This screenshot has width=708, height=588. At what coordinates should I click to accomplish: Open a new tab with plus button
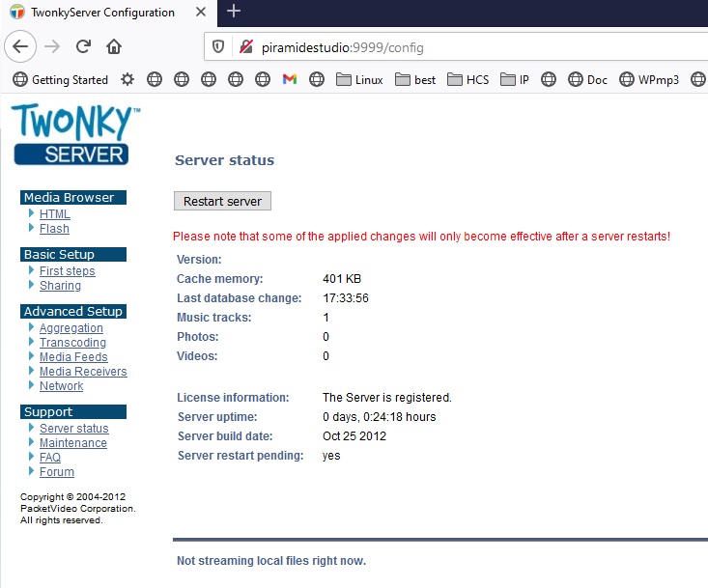[x=234, y=11]
